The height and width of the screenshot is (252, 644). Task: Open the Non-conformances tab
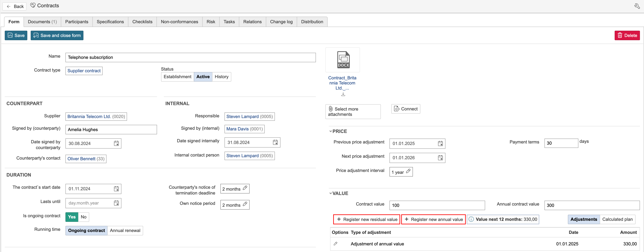[180, 22]
